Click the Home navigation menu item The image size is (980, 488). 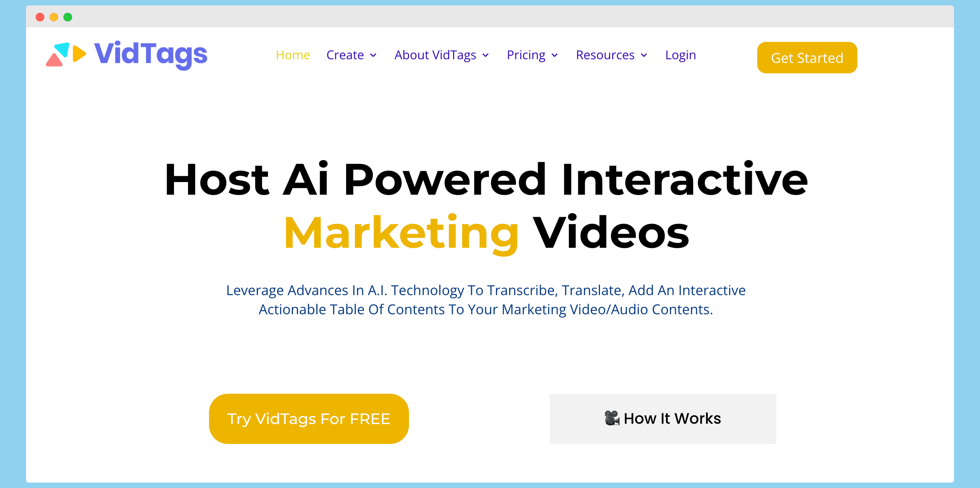(x=293, y=54)
